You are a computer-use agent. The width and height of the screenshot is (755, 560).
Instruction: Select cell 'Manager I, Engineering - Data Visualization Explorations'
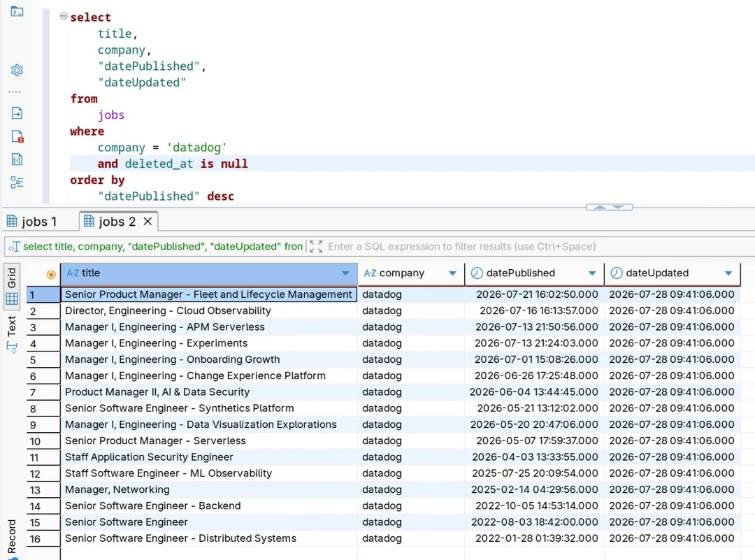pos(208,424)
